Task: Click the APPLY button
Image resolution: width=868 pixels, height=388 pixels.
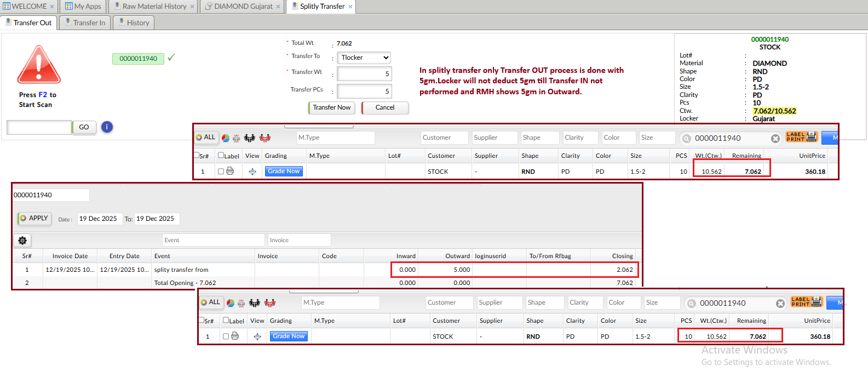Action: point(35,218)
